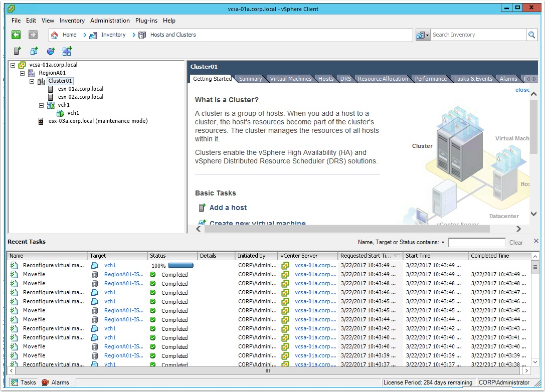This screenshot has width=545, height=392.
Task: Collapse the vch1 vApp tree node
Action: [41, 105]
